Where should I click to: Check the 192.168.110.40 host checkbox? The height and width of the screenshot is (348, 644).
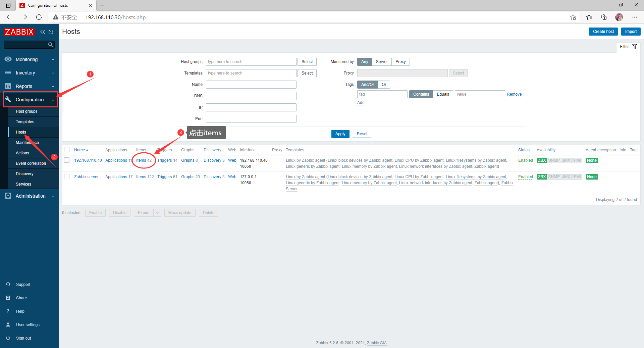click(x=67, y=160)
